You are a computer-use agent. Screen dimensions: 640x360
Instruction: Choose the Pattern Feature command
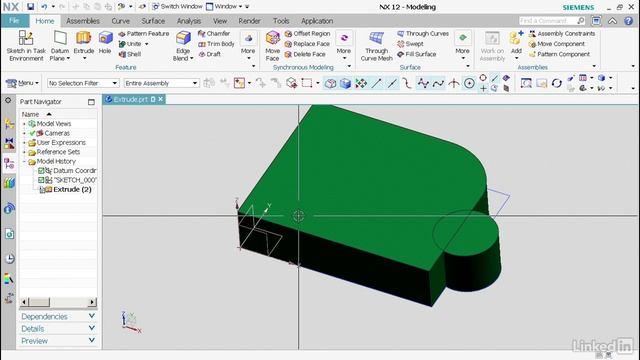point(144,33)
